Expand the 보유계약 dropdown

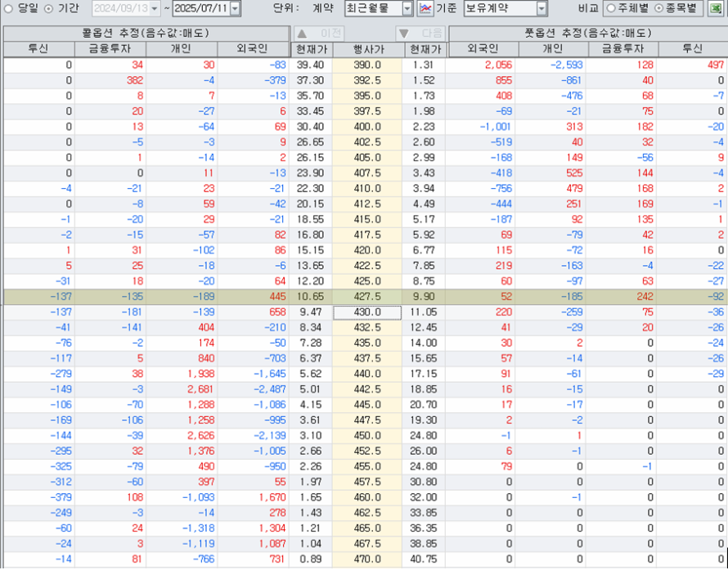pos(541,9)
